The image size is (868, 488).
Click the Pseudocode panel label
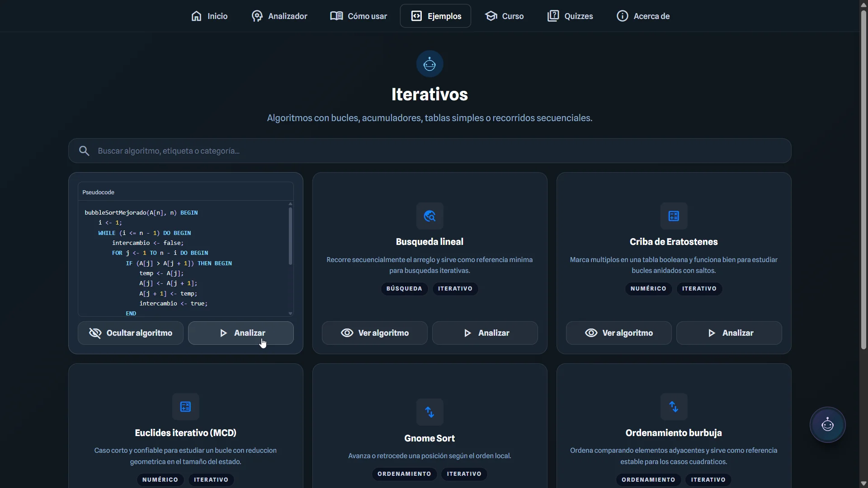pyautogui.click(x=98, y=192)
